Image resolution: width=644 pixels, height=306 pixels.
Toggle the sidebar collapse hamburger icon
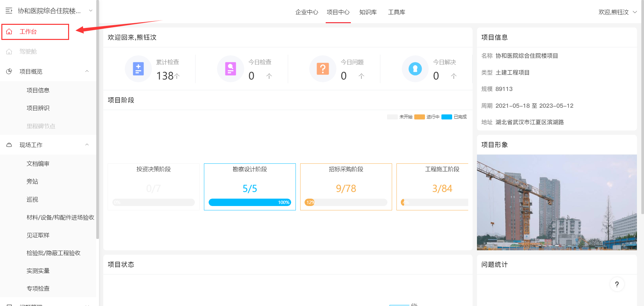point(9,11)
